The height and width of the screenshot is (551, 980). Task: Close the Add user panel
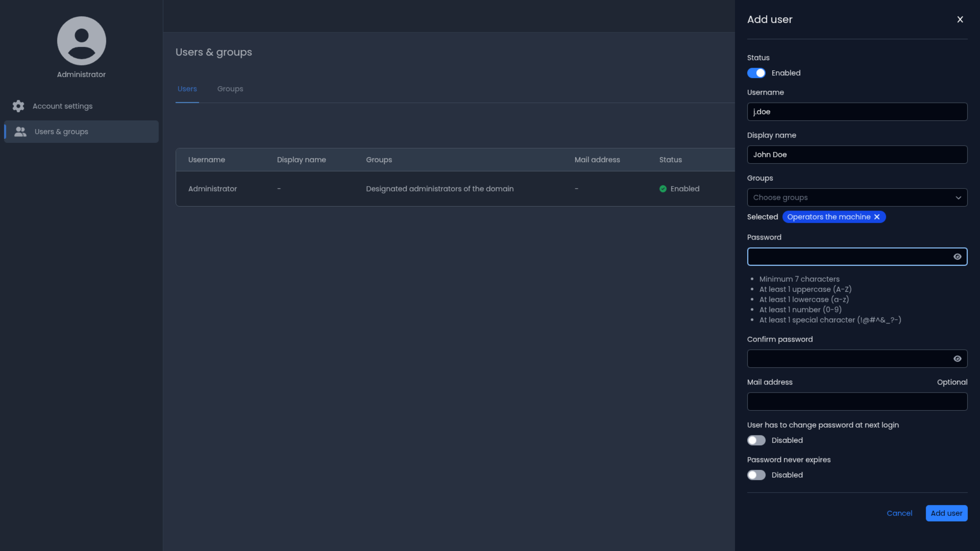(960, 20)
